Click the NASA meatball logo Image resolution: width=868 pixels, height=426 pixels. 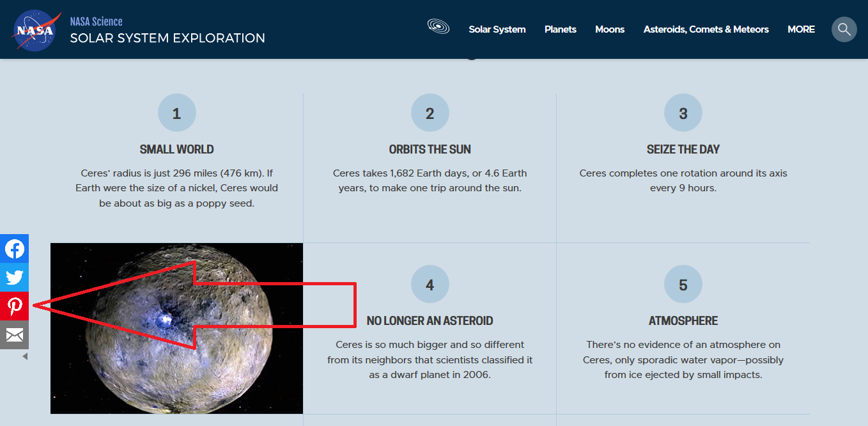pyautogui.click(x=36, y=30)
